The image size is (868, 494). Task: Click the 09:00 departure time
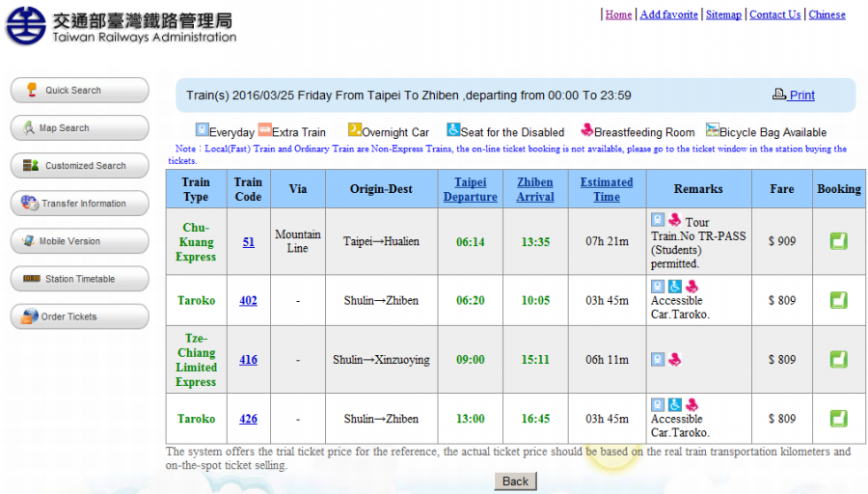(x=470, y=360)
